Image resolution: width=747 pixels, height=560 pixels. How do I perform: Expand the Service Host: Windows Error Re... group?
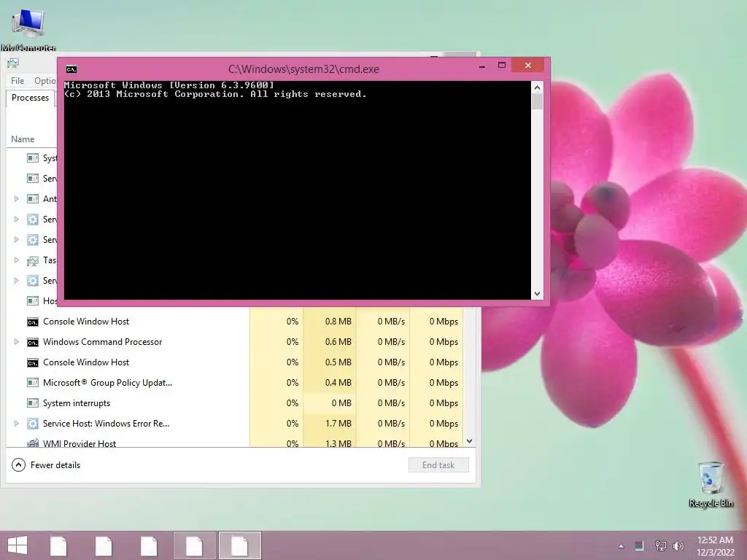pyautogui.click(x=16, y=424)
